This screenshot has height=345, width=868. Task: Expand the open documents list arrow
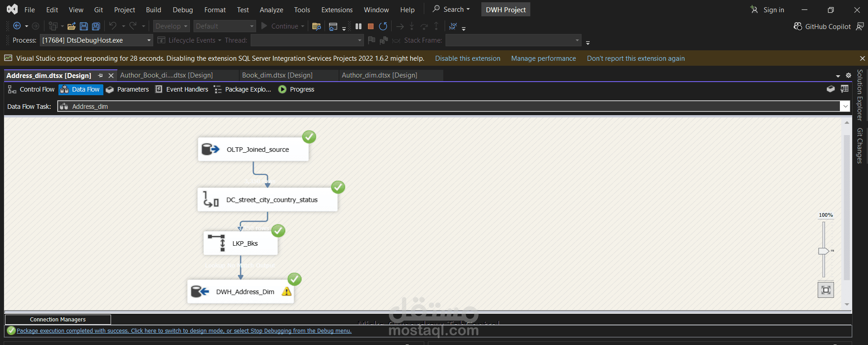click(838, 76)
